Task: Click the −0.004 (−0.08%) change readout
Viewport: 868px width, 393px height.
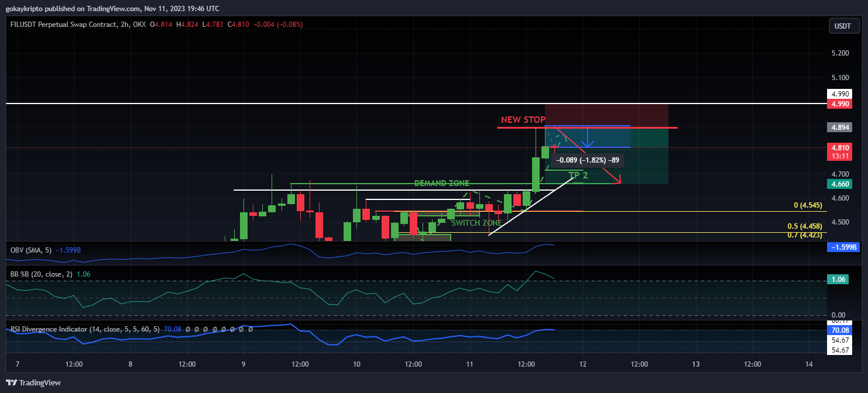Action: click(279, 25)
